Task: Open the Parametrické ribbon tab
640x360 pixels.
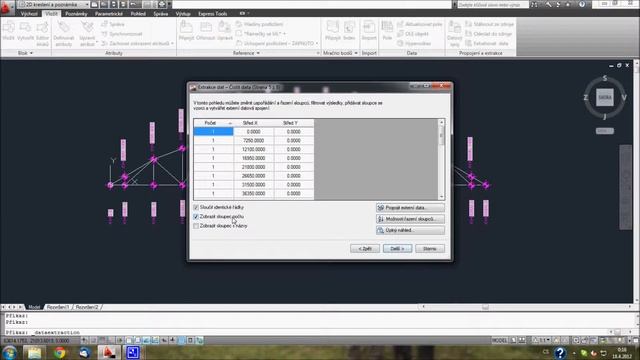Action: 109,14
